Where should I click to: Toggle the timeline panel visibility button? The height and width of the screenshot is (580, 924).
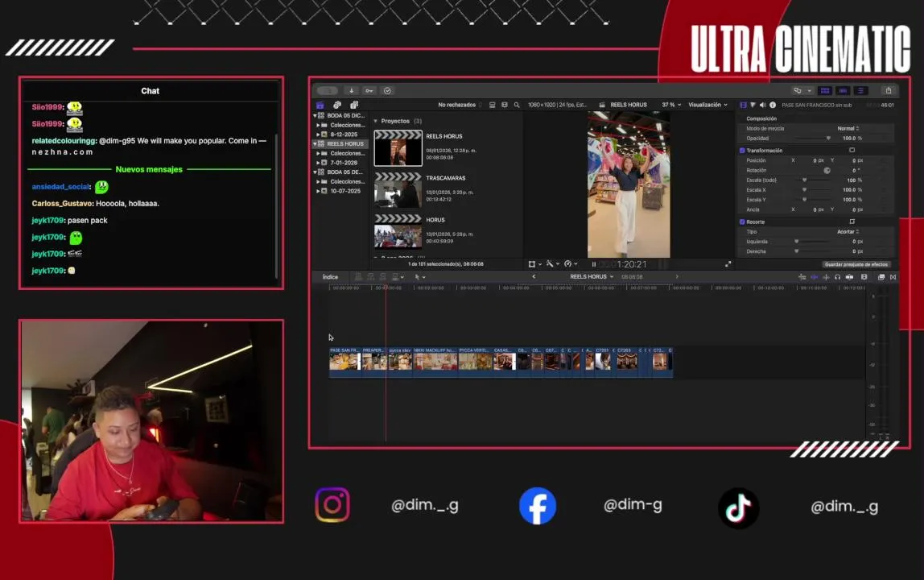pos(843,91)
